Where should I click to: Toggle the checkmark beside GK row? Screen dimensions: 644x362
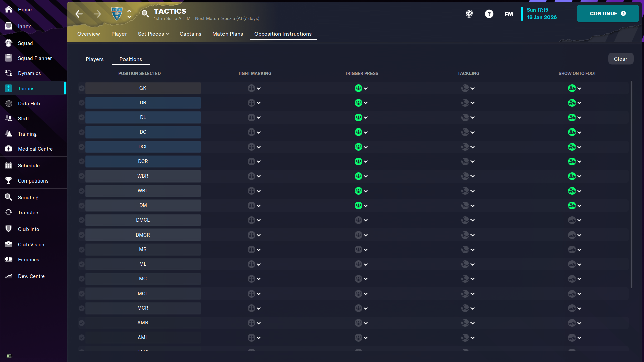(x=82, y=88)
